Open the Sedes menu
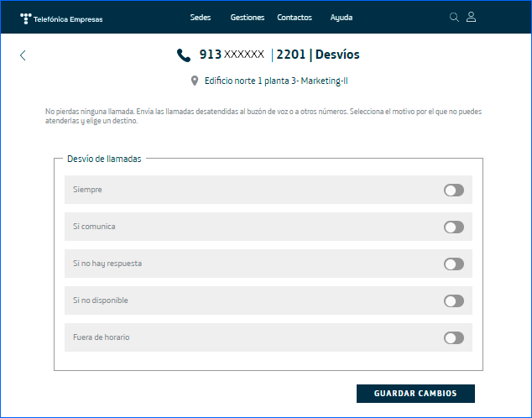 coord(201,18)
